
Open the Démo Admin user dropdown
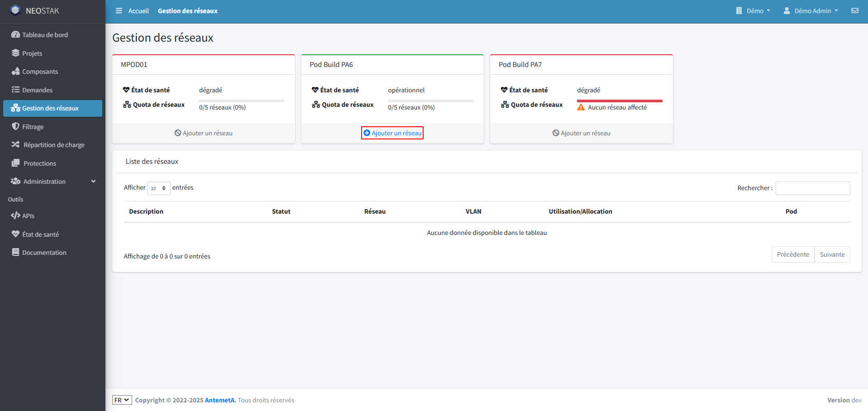click(x=811, y=11)
